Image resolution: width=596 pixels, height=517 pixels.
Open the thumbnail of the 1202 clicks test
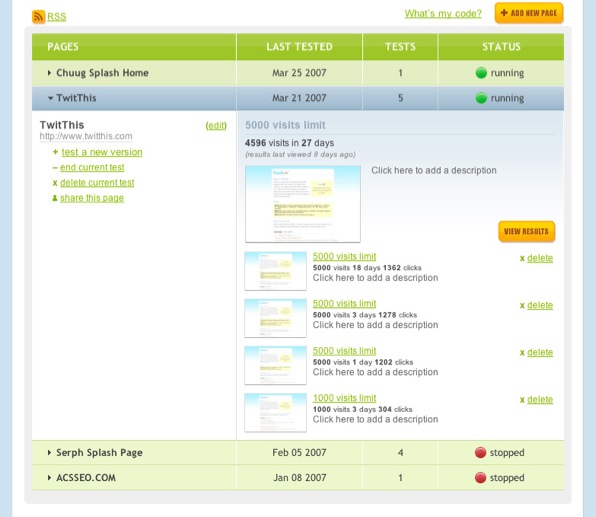276,365
